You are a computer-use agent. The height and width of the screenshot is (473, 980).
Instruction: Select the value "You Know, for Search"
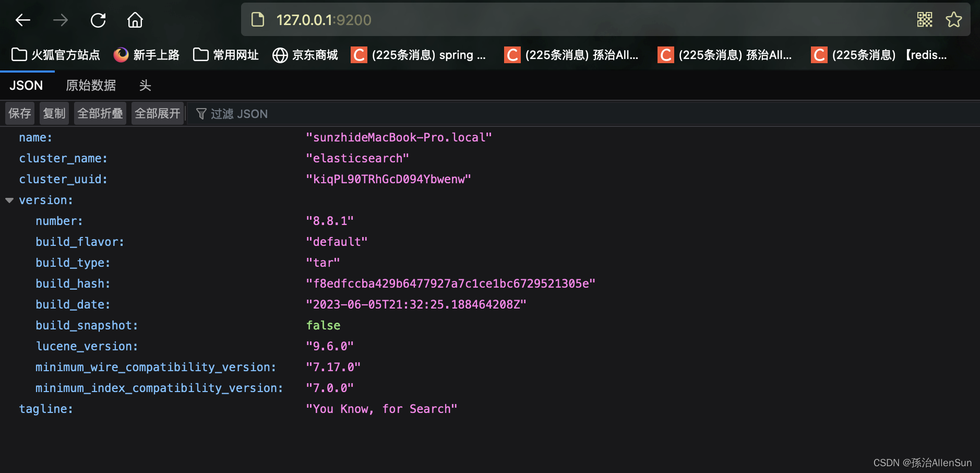(x=381, y=409)
